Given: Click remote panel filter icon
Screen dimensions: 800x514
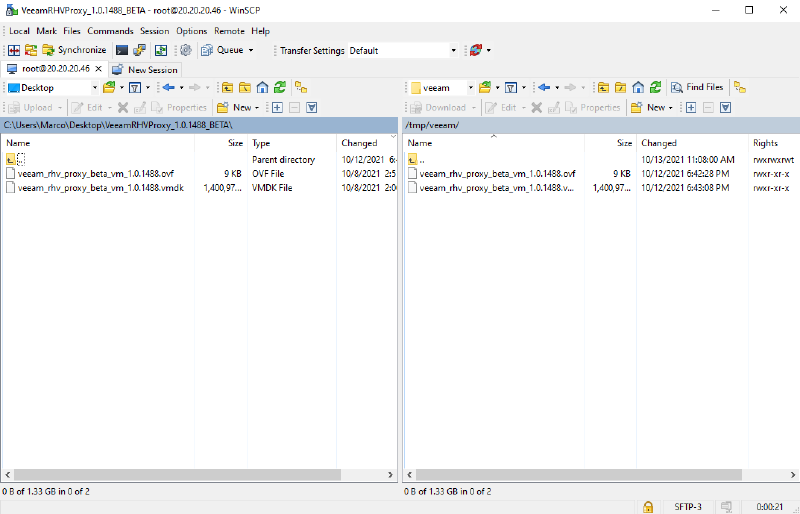Looking at the screenshot, I should point(511,88).
